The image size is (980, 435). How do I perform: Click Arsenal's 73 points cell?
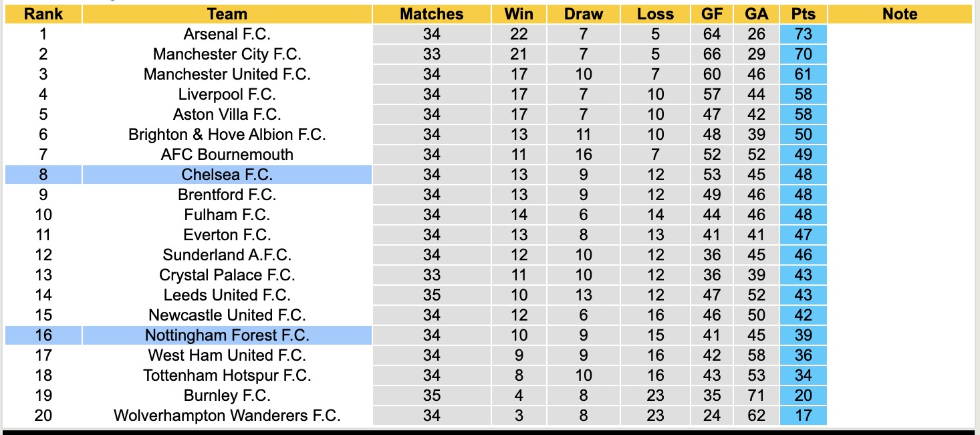803,34
